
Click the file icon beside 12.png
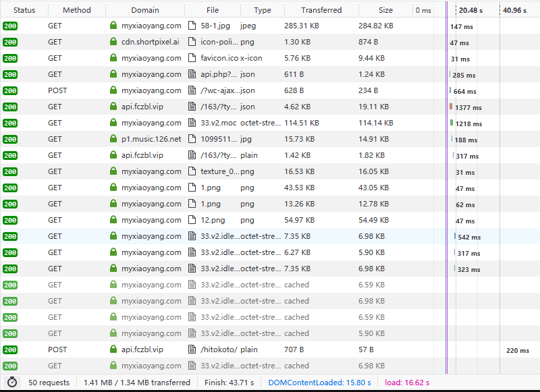pyautogui.click(x=192, y=220)
